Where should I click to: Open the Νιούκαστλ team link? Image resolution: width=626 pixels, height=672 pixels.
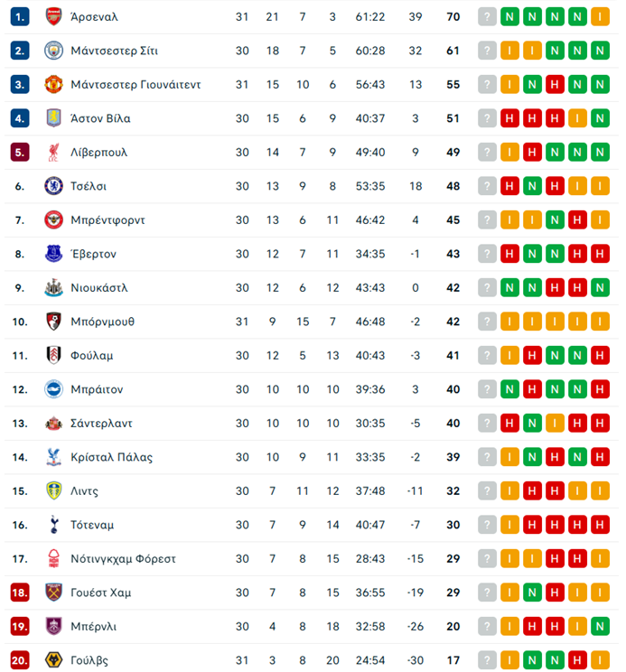98,288
